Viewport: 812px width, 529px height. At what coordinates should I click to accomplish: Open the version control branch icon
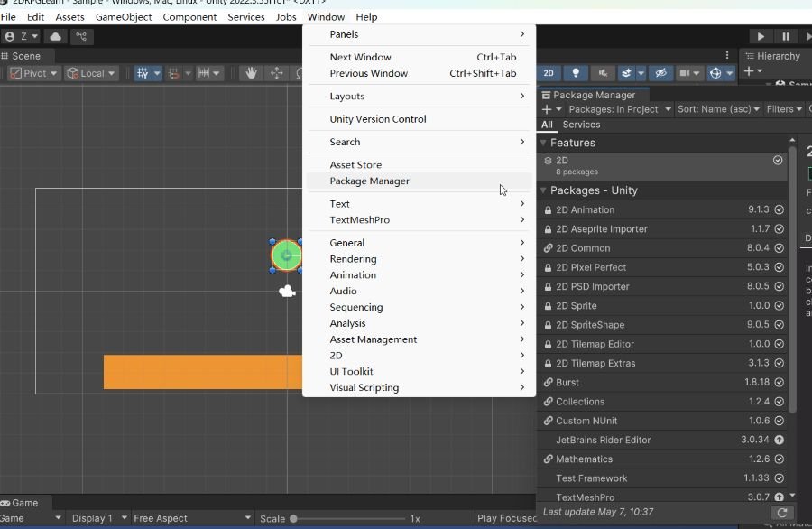click(x=81, y=37)
